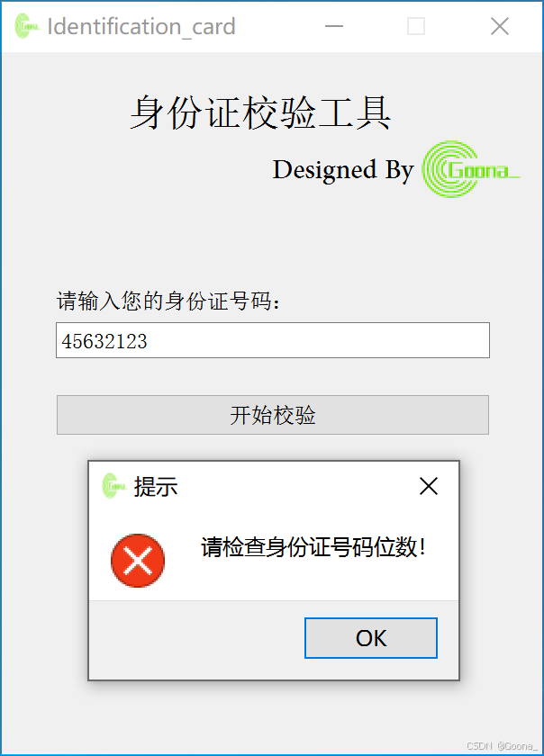Confirm the error dialog with OK
This screenshot has width=544, height=756.
click(371, 638)
